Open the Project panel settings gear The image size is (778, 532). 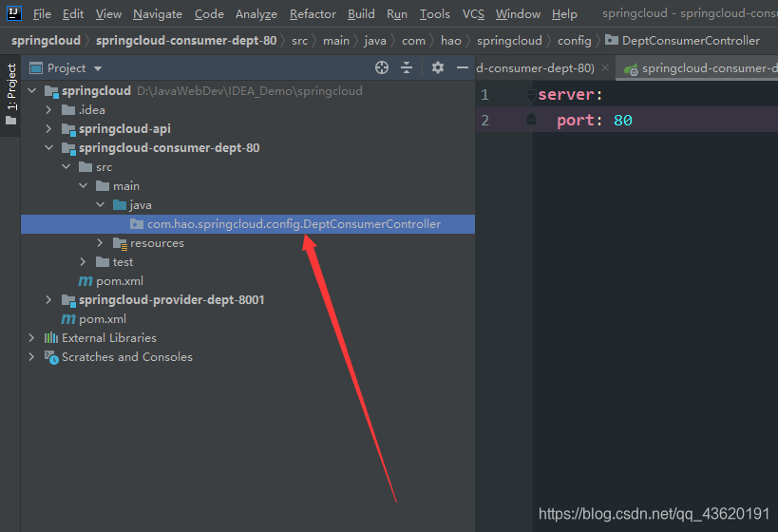[x=437, y=67]
